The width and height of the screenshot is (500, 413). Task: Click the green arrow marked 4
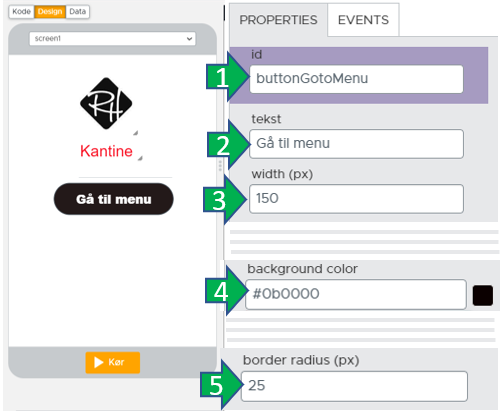coord(227,291)
